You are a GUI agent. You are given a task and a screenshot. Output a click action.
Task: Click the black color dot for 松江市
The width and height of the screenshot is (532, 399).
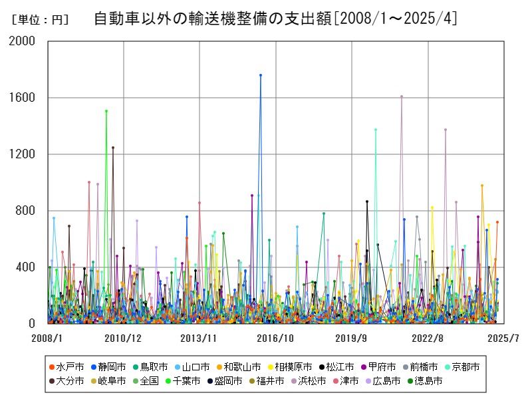pyautogui.click(x=322, y=367)
